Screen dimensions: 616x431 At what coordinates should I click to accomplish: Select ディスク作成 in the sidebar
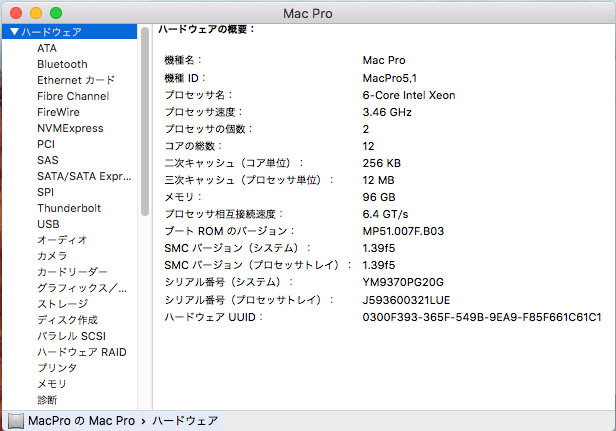point(68,320)
